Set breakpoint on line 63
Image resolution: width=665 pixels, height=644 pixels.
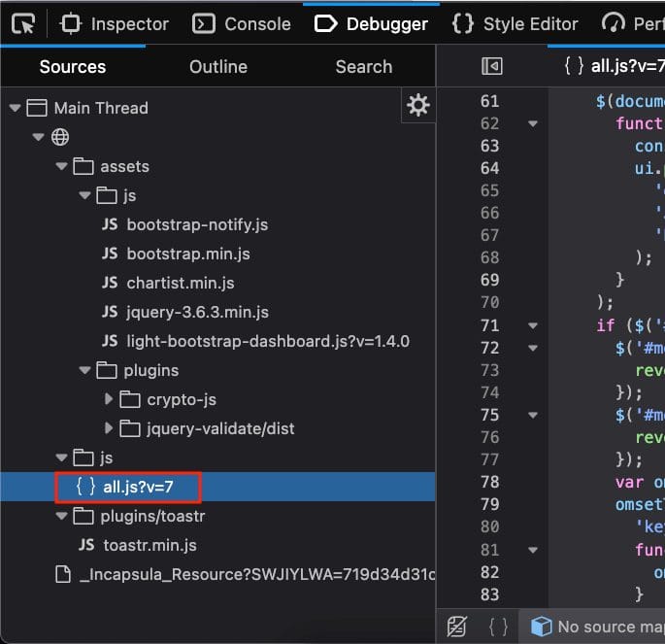(x=490, y=146)
